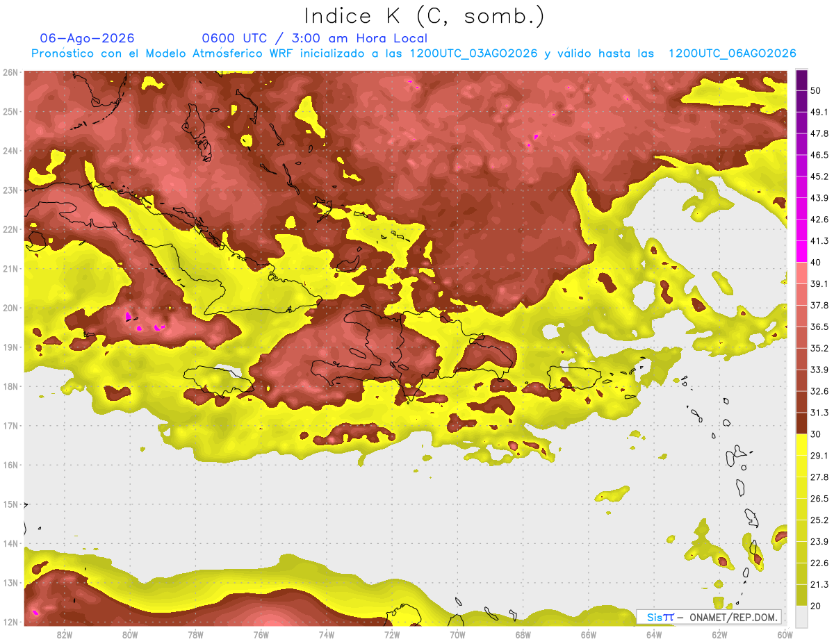Click the colorbar value 43.9
Viewport: 834px width, 644px height.
(819, 198)
